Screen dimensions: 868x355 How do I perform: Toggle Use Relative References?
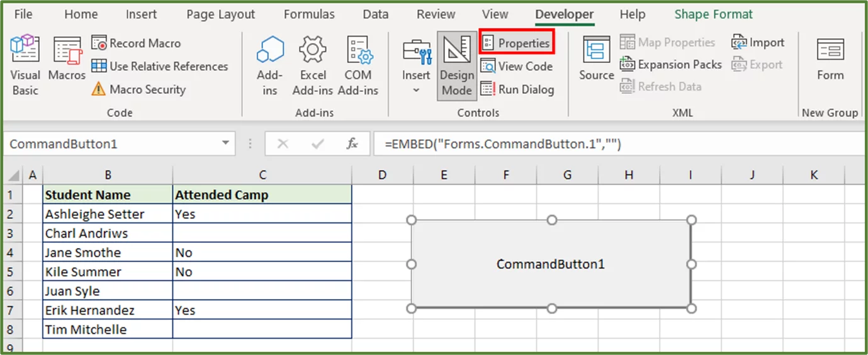pos(160,66)
